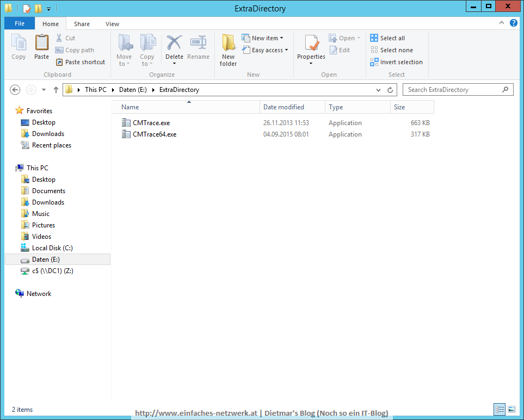524x420 pixels.
Task: Open Help with the question mark icon
Action: (514, 23)
